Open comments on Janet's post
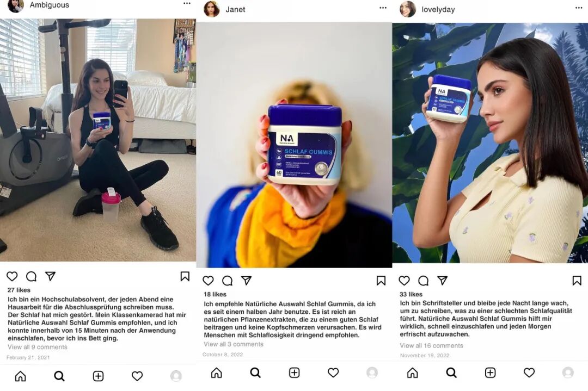The width and height of the screenshot is (588, 391). coord(227,281)
